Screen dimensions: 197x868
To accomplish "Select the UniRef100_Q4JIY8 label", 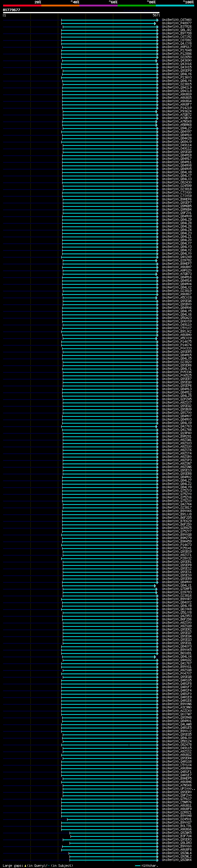I will (176, 43).
